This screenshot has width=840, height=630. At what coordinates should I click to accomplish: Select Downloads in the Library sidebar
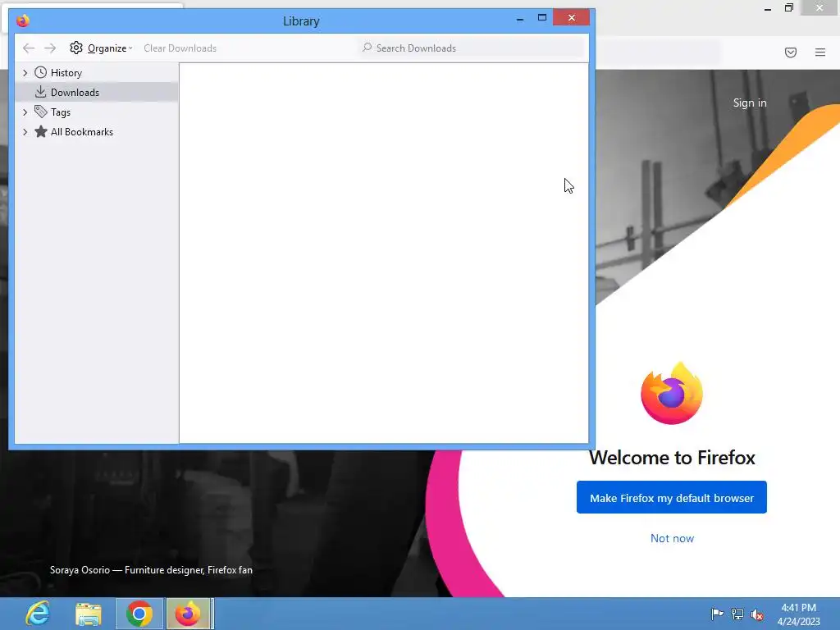tap(97, 92)
